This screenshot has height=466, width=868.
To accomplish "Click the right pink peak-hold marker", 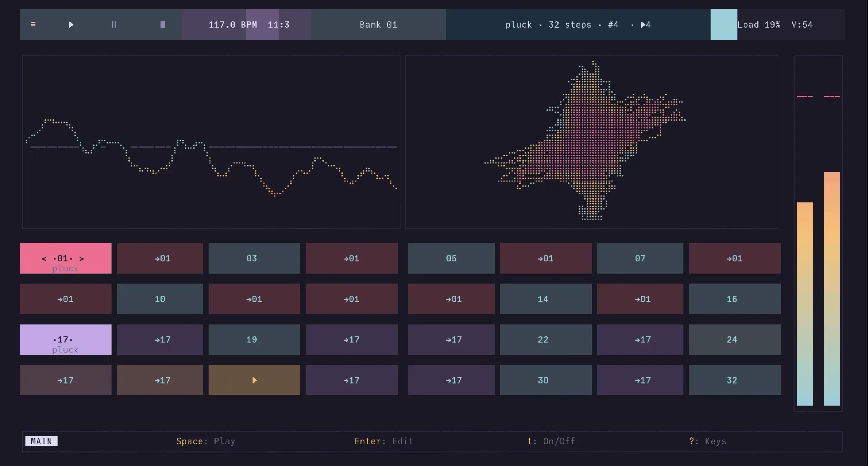I will tap(832, 96).
